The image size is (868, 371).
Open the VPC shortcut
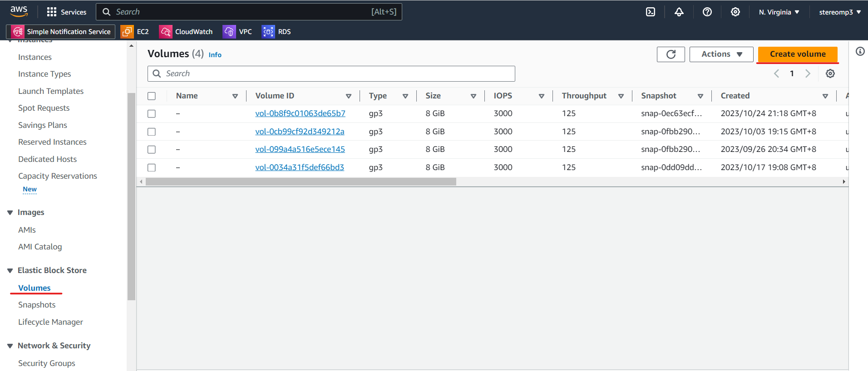point(237,31)
